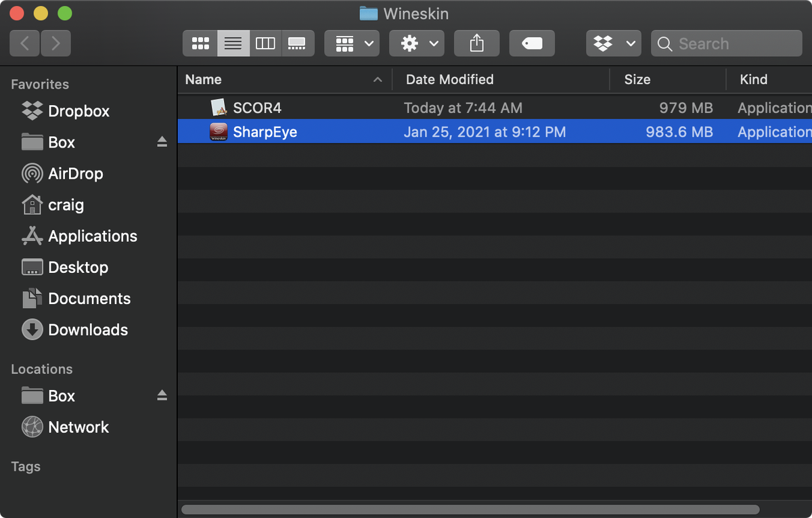The width and height of the screenshot is (812, 518).
Task: Eject the Box volume under Locations
Action: [162, 395]
